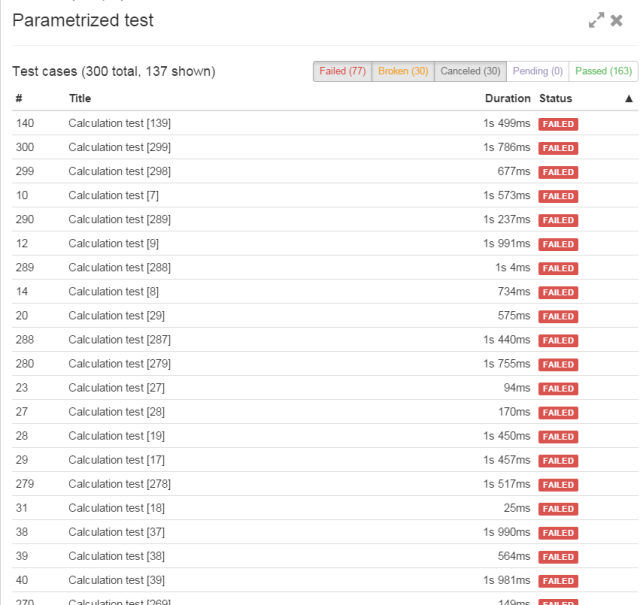Sort test cases by # column
The width and height of the screenshot is (640, 605).
click(19, 99)
